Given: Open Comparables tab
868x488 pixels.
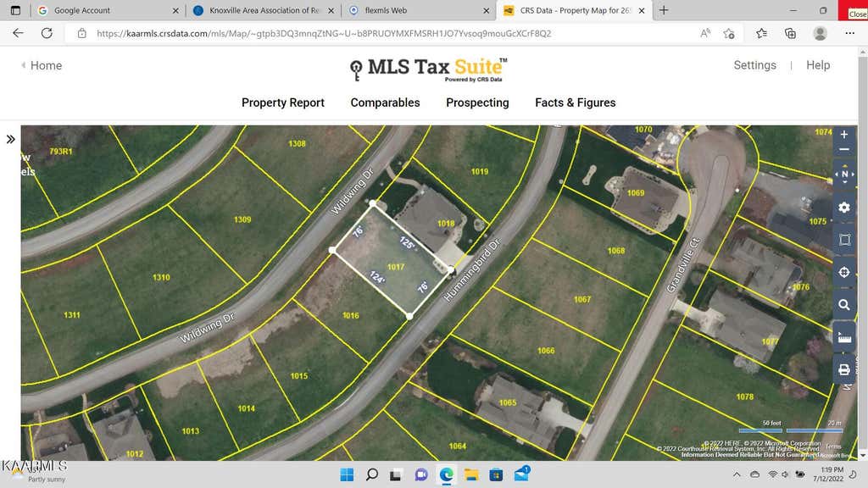Looking at the screenshot, I should pyautogui.click(x=386, y=103).
